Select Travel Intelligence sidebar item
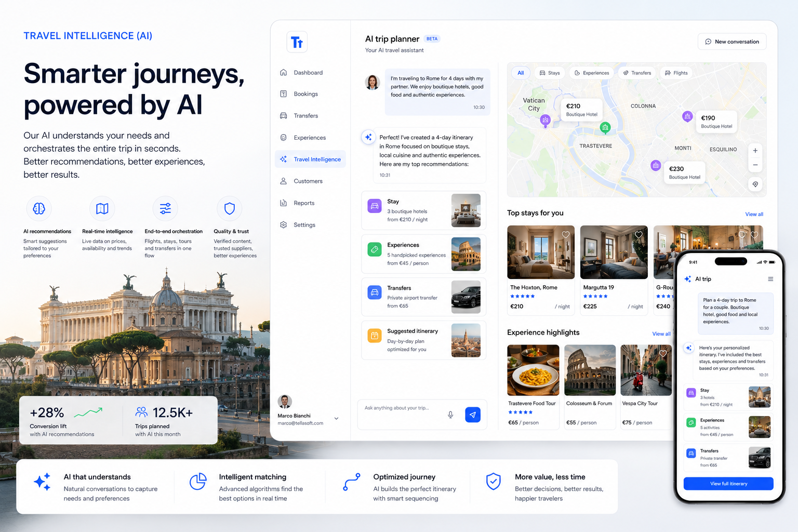This screenshot has height=532, width=798. pyautogui.click(x=310, y=159)
